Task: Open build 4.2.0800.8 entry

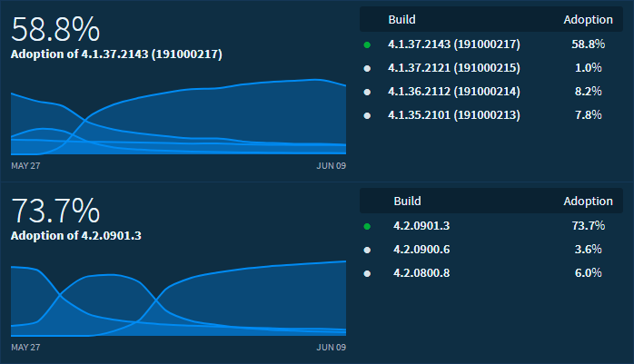Action: tap(421, 272)
